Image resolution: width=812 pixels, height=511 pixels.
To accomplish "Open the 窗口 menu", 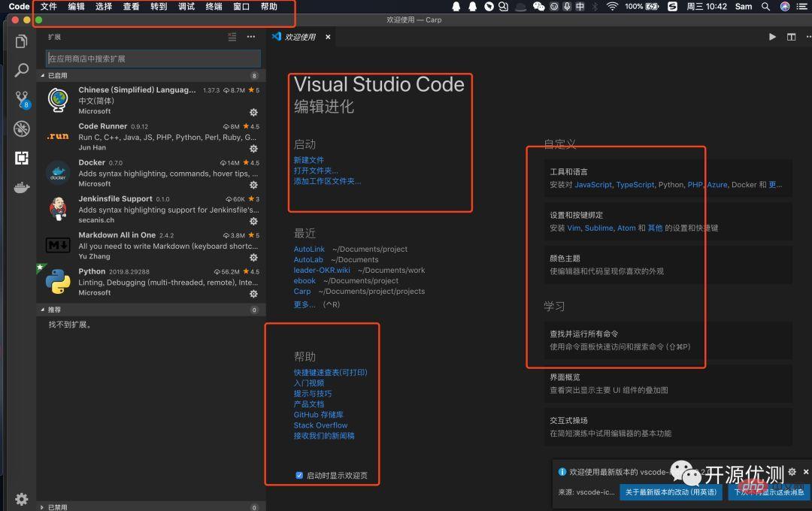I will click(241, 6).
